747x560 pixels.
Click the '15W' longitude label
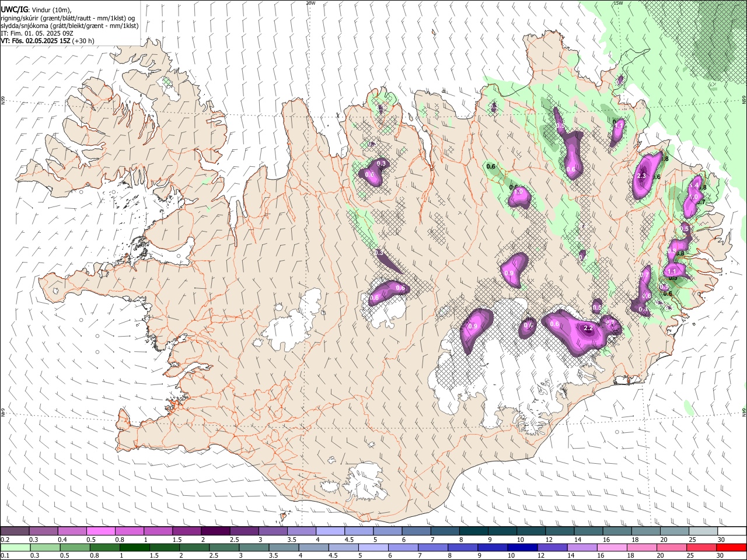[618, 3]
